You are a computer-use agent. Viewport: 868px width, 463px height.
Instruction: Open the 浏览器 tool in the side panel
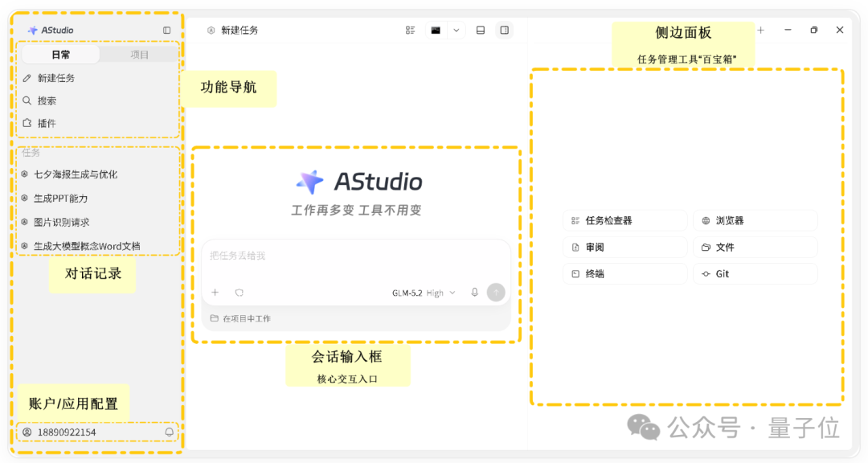755,220
